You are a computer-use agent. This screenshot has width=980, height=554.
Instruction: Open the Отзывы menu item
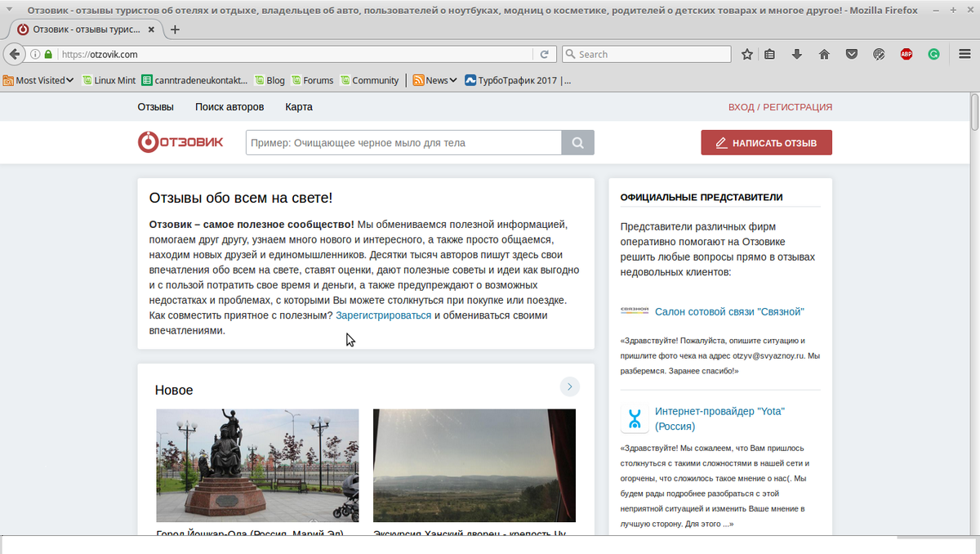tap(155, 107)
